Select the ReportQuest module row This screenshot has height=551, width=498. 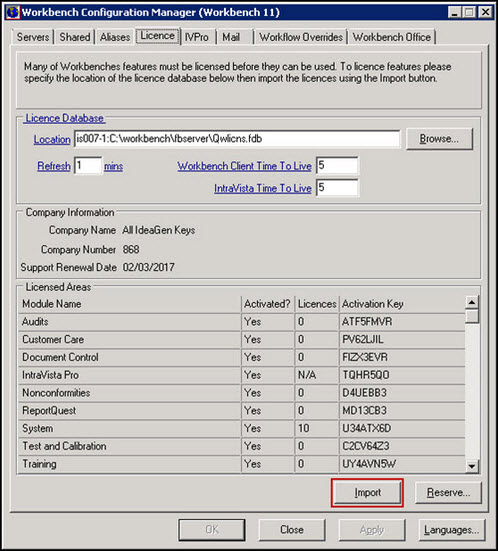[241, 411]
